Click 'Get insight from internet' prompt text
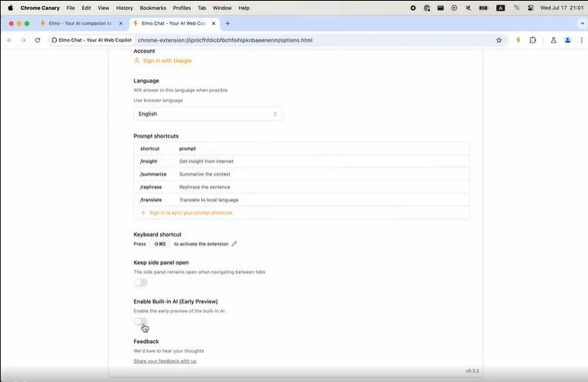The width and height of the screenshot is (588, 382). [207, 161]
